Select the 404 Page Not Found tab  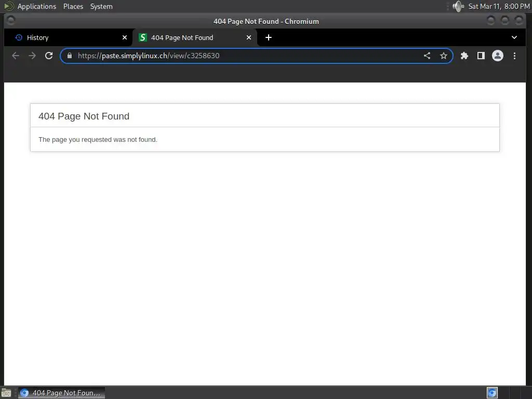[x=195, y=37]
